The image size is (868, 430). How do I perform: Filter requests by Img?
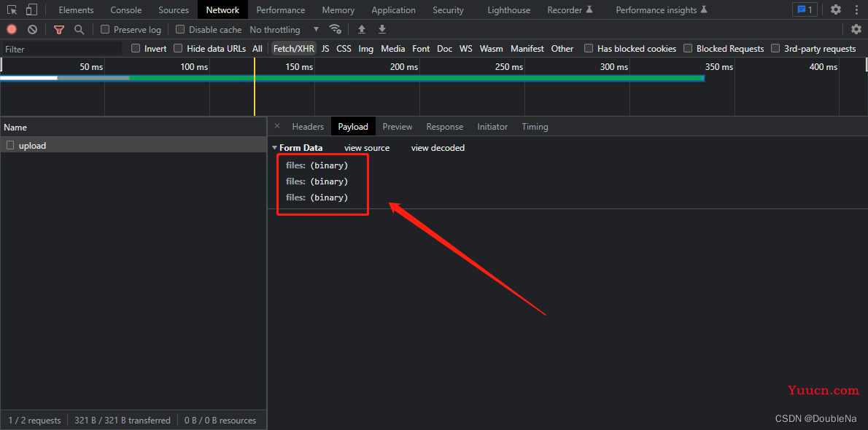coord(366,49)
